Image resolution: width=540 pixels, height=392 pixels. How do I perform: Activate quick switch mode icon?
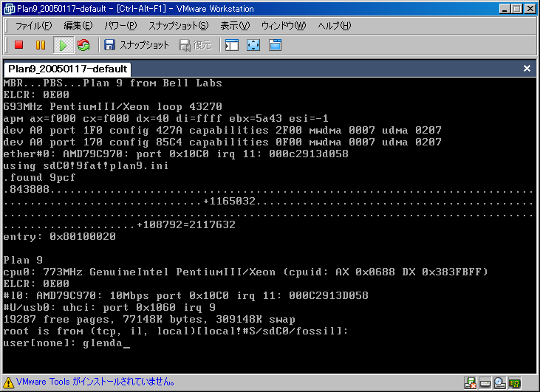(275, 45)
